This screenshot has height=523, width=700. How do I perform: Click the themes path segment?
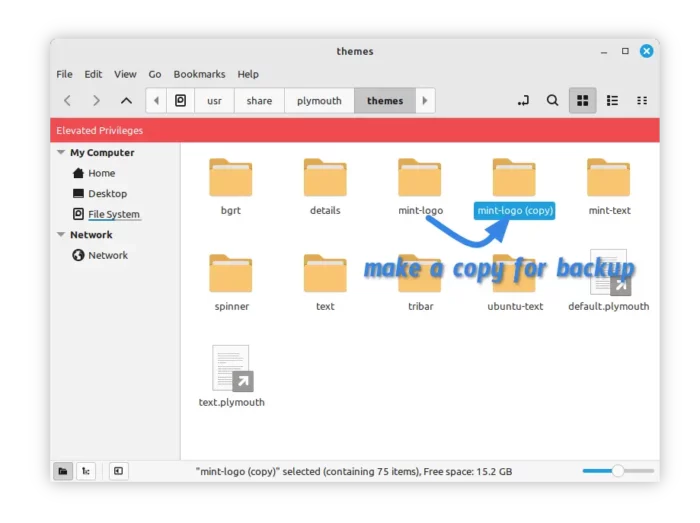click(385, 101)
